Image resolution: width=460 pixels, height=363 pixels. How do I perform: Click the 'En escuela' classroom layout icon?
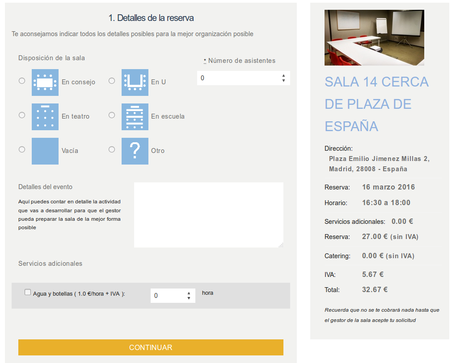tap(135, 117)
